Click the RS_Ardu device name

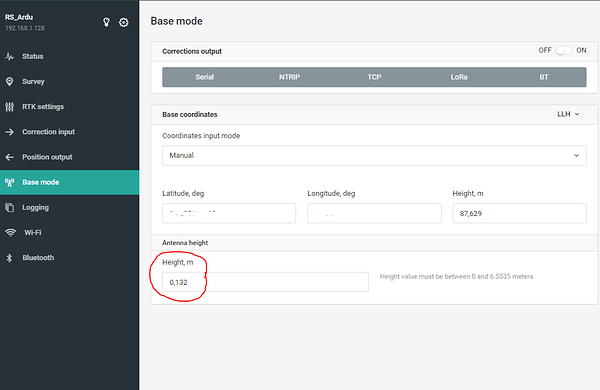19,17
